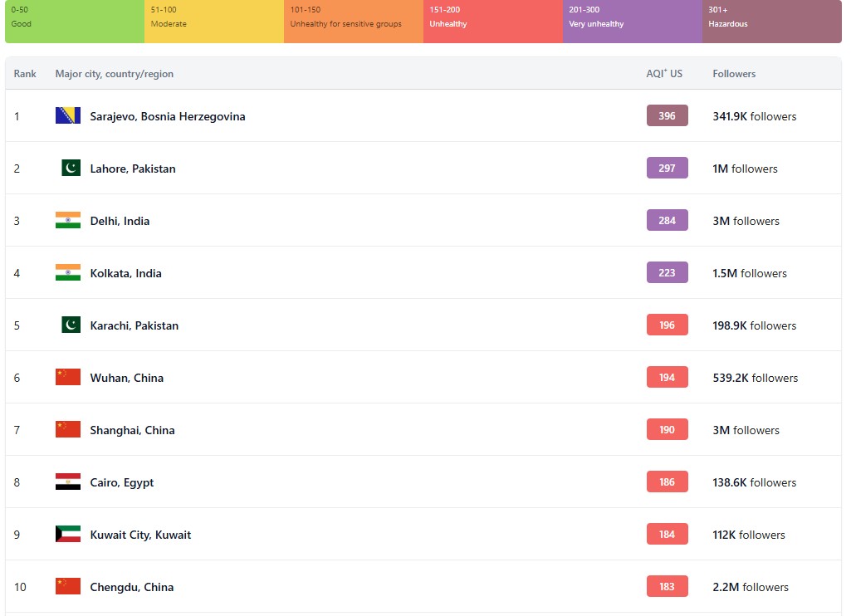Image resolution: width=851 pixels, height=616 pixels.
Task: Open the Sarajevo, Bosnia Herzegovina city link
Action: [x=168, y=116]
